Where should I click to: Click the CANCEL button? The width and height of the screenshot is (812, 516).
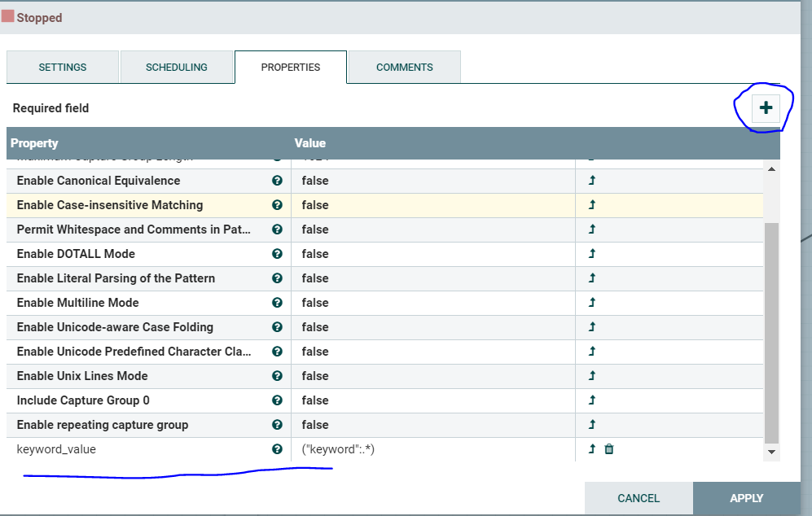coord(639,497)
